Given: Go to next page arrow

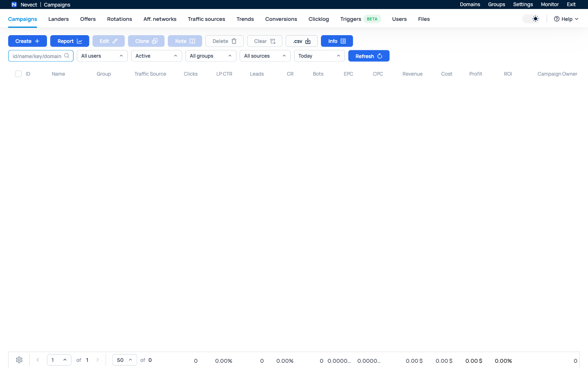Looking at the screenshot, I should pos(98,360).
